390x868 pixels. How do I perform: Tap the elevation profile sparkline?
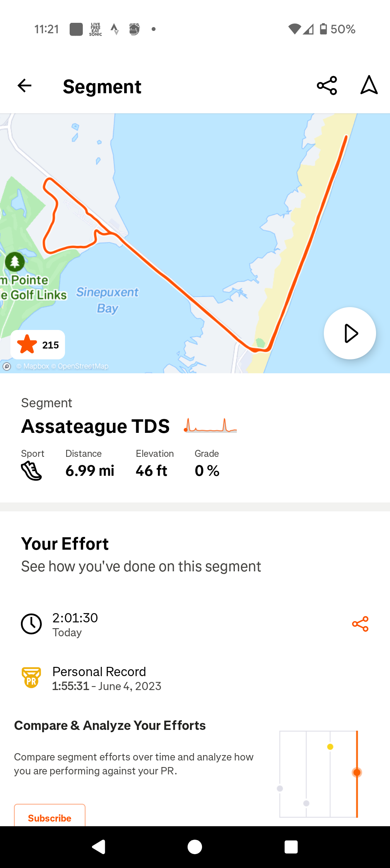(210, 425)
